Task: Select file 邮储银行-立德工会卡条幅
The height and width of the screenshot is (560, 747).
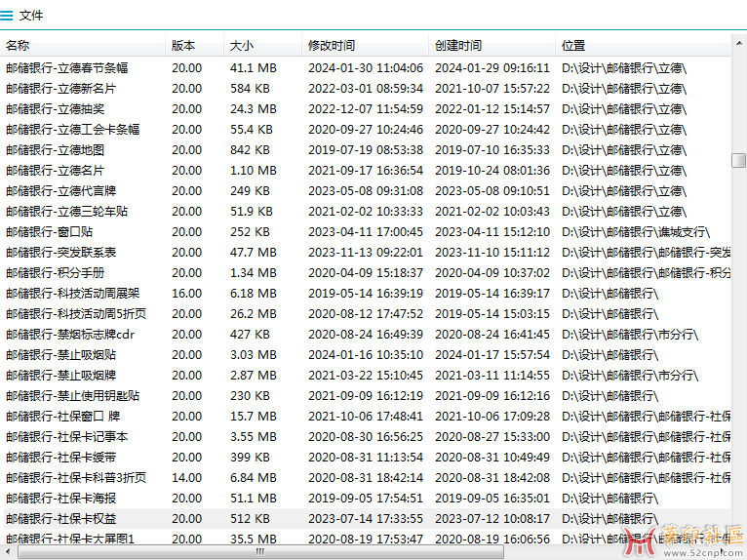Action: tap(73, 130)
